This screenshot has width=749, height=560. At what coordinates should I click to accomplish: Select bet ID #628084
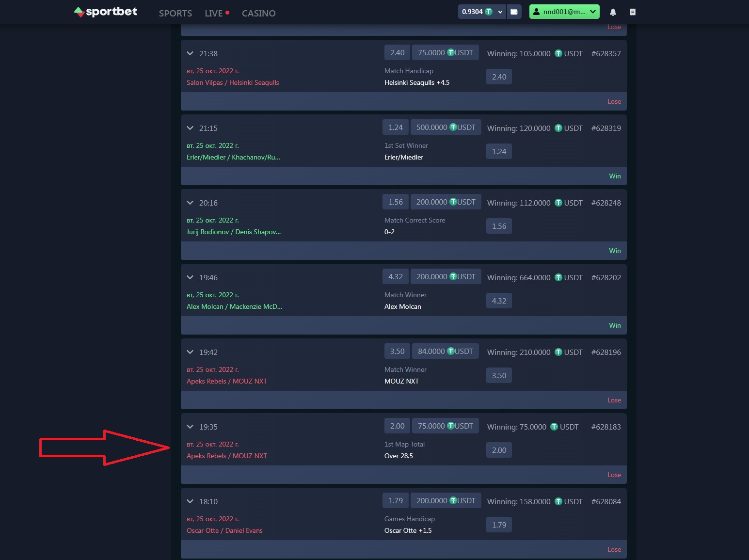pyautogui.click(x=606, y=501)
